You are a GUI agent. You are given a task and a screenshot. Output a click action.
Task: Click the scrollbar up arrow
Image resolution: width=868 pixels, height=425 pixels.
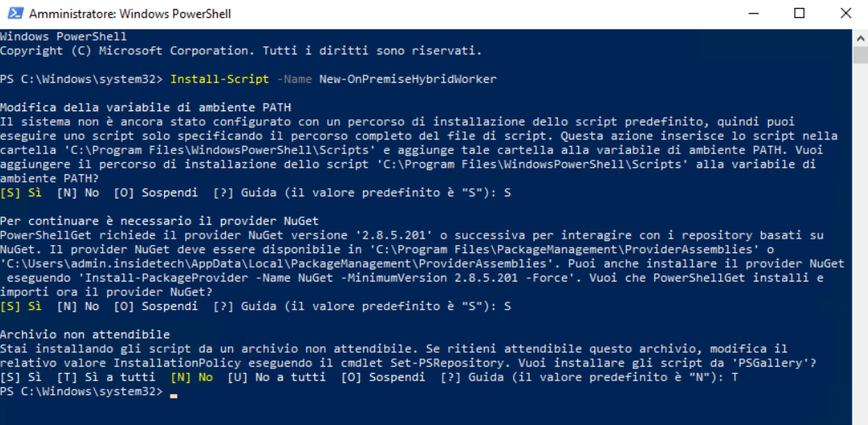click(860, 38)
